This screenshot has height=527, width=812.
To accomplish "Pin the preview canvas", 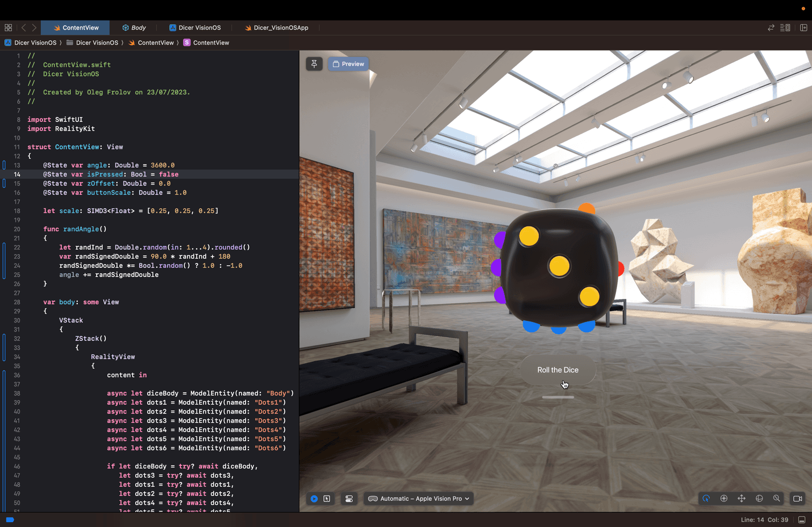I will coord(314,64).
